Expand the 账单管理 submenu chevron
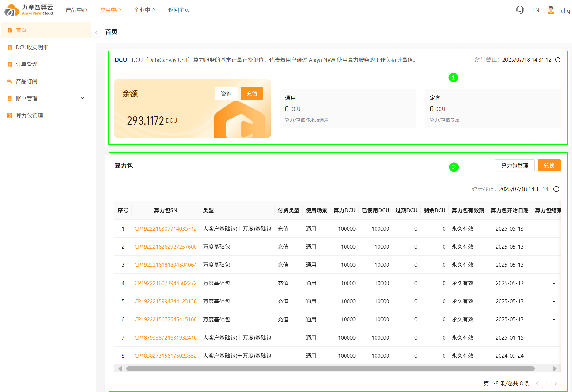The height and width of the screenshot is (392, 572). click(x=82, y=98)
